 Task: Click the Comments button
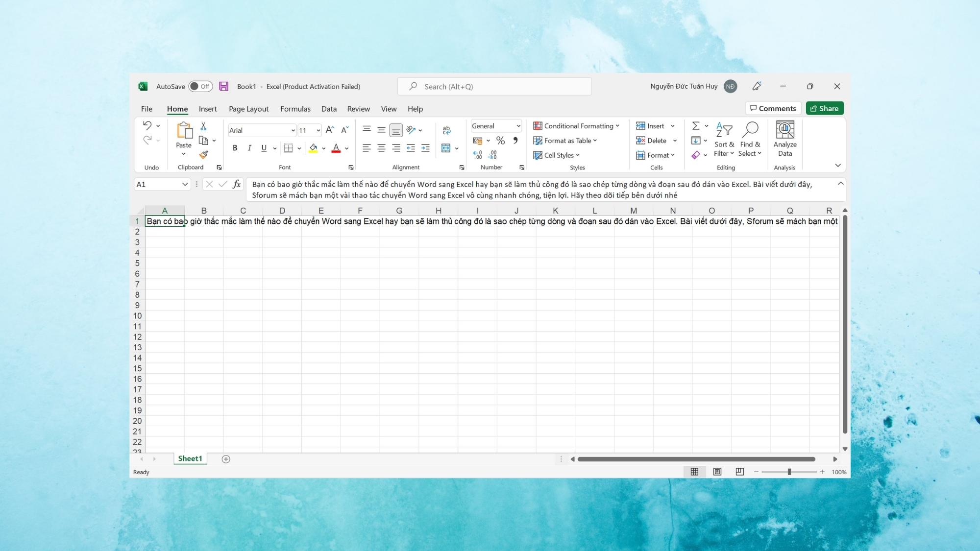coord(772,108)
